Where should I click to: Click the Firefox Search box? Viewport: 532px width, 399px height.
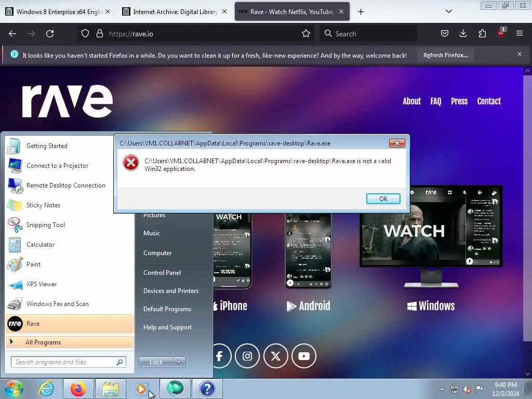pyautogui.click(x=368, y=34)
